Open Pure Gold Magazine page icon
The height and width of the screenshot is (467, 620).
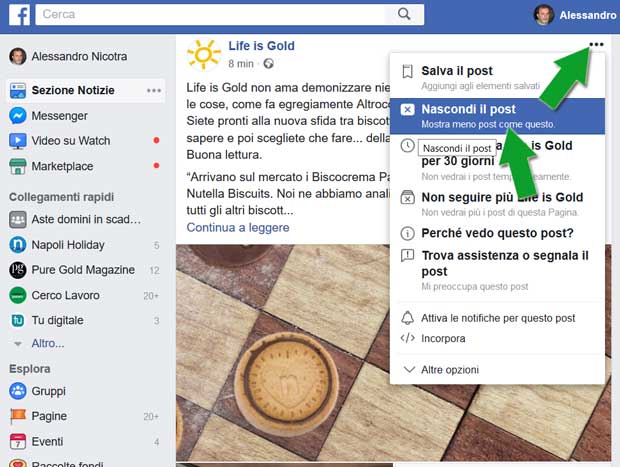[x=18, y=270]
